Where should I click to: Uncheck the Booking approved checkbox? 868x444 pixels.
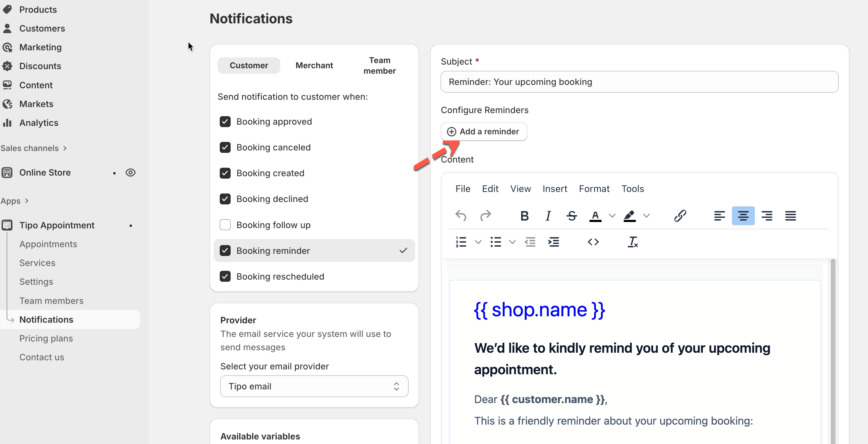pyautogui.click(x=225, y=122)
